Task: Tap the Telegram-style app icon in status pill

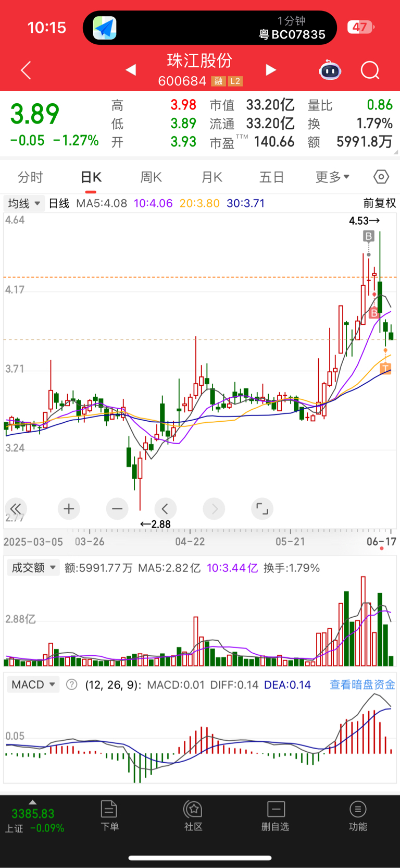Action: point(105,28)
